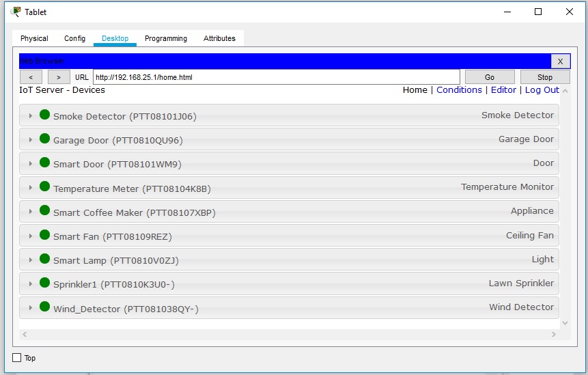
Task: Click the Home link
Action: pos(415,90)
